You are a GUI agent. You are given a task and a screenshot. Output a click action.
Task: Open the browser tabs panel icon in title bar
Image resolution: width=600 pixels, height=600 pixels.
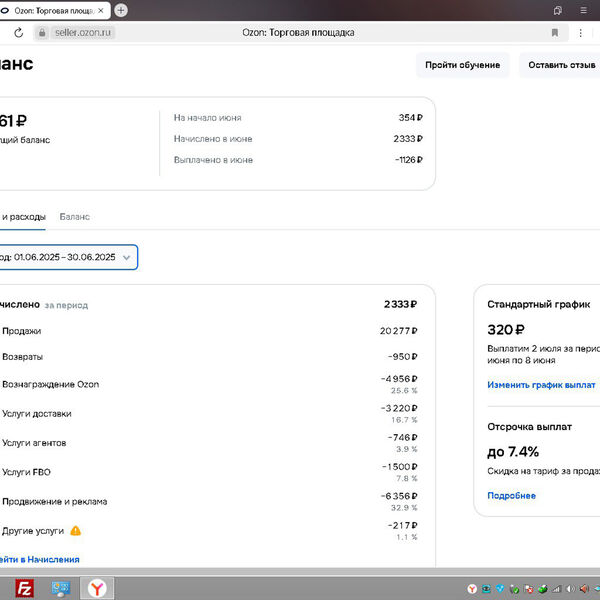[557, 10]
